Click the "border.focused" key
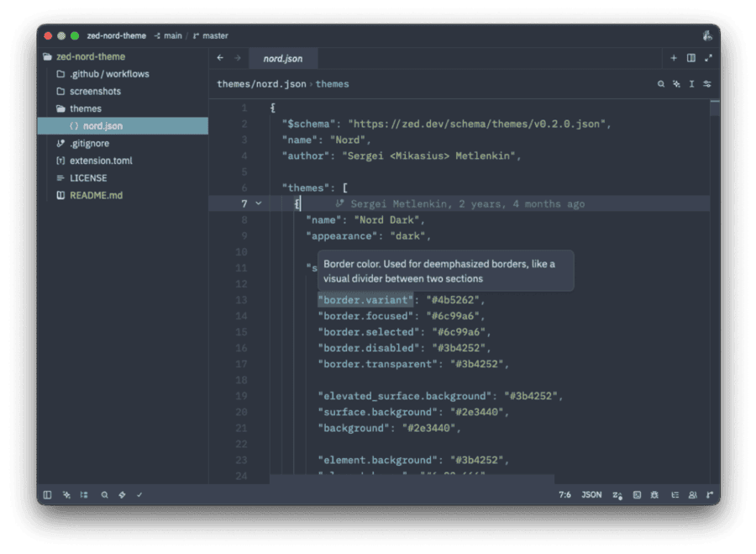Viewport: 756px width, 554px height. [x=365, y=316]
